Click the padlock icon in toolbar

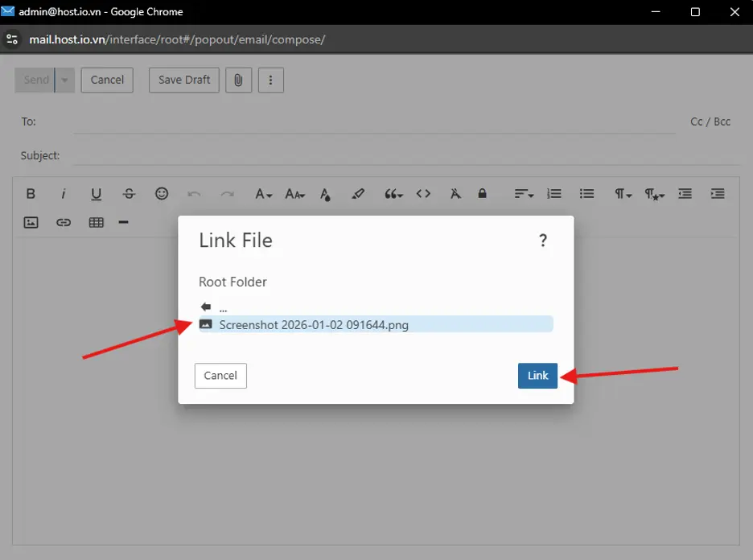[x=482, y=193]
